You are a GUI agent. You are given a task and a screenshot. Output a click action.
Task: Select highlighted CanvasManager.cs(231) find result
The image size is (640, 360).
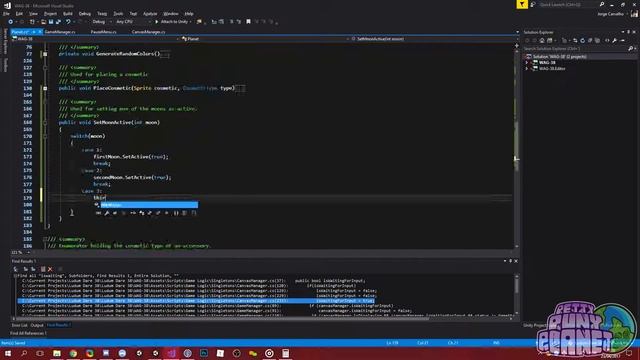196,301
